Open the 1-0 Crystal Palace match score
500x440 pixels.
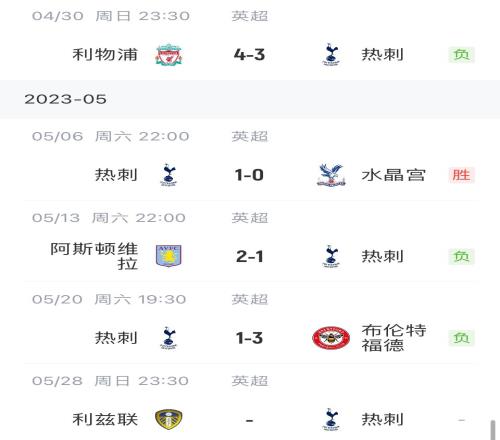click(249, 175)
